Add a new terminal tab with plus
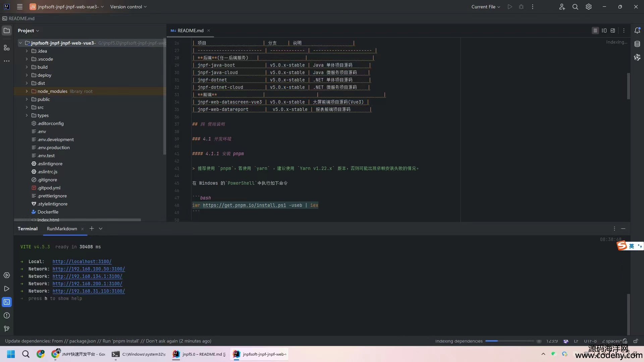The width and height of the screenshot is (644, 362). pyautogui.click(x=92, y=229)
